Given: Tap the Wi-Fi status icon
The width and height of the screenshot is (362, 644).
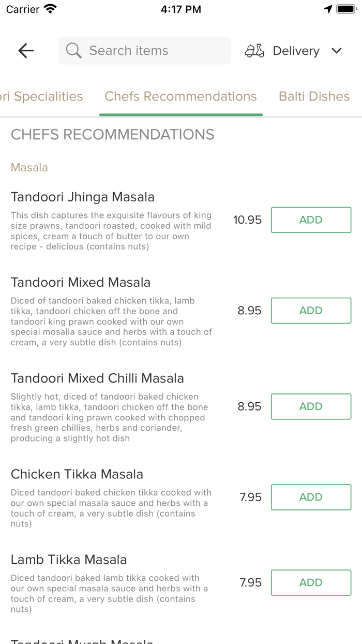Looking at the screenshot, I should coord(50,9).
